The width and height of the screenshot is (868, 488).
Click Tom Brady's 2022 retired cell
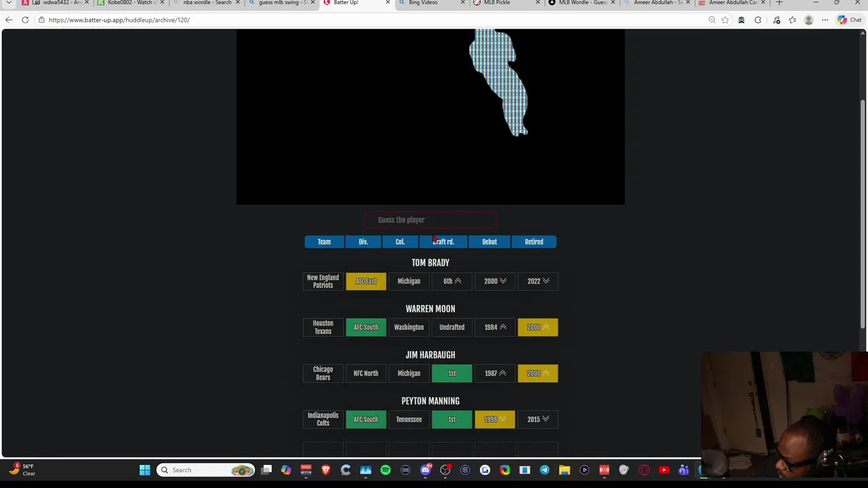[x=538, y=281]
